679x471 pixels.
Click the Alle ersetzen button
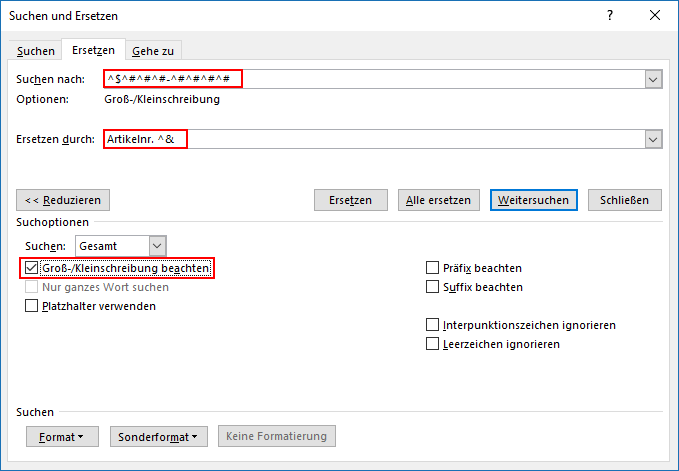438,200
